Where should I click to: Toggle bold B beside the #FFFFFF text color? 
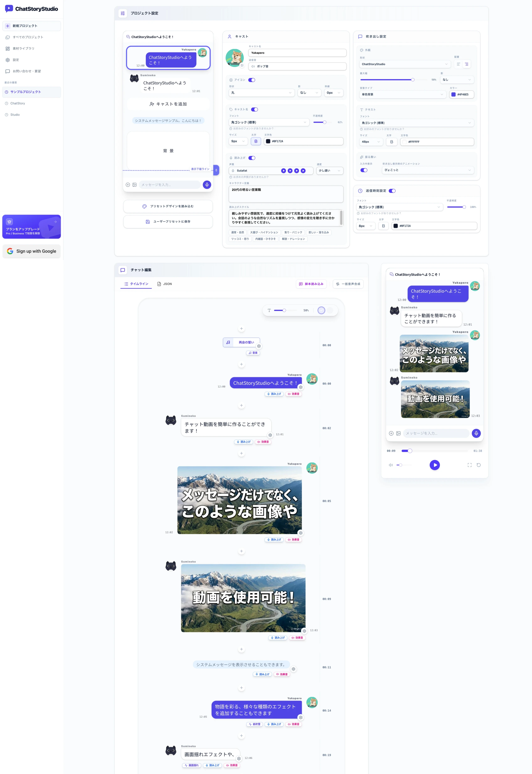[392, 142]
